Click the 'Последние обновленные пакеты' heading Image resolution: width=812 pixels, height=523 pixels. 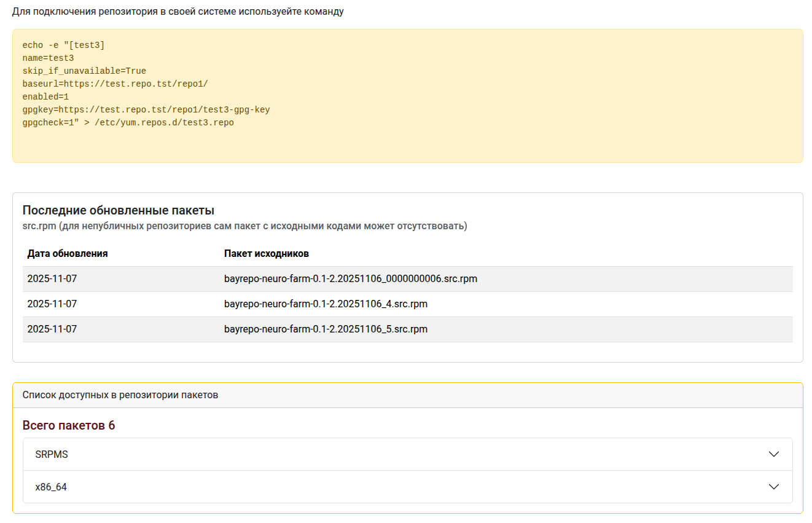pos(118,211)
